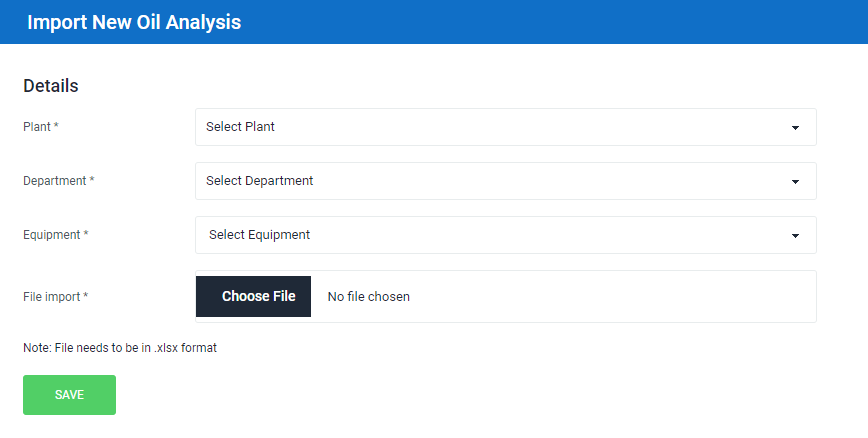Click the Department field caret arrow
The width and height of the screenshot is (868, 438).
tap(795, 182)
